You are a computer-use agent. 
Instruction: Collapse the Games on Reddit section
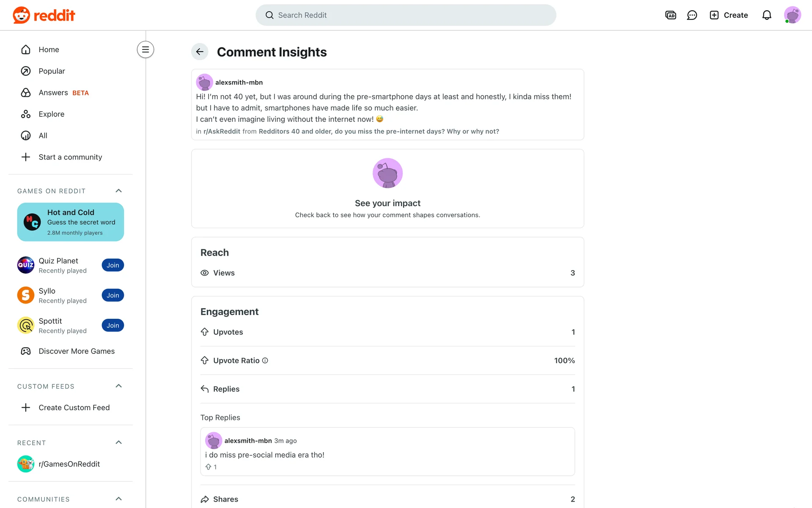(x=118, y=191)
